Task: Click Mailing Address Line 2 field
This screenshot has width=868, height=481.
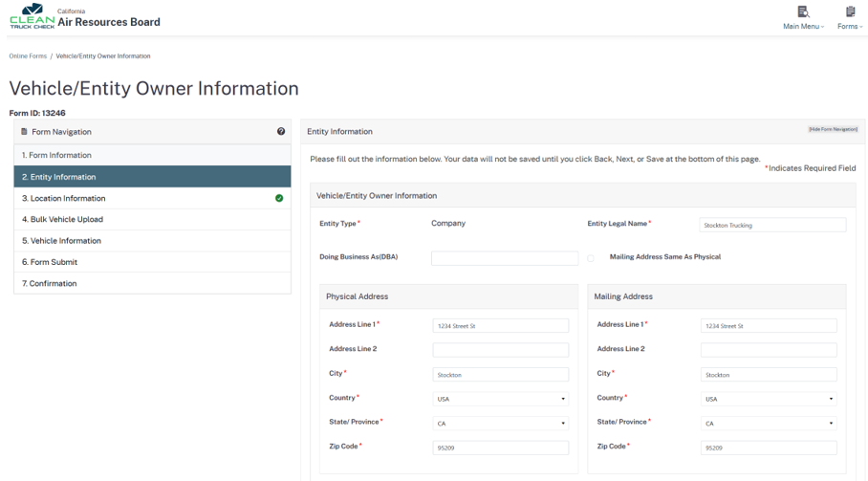Action: (769, 350)
